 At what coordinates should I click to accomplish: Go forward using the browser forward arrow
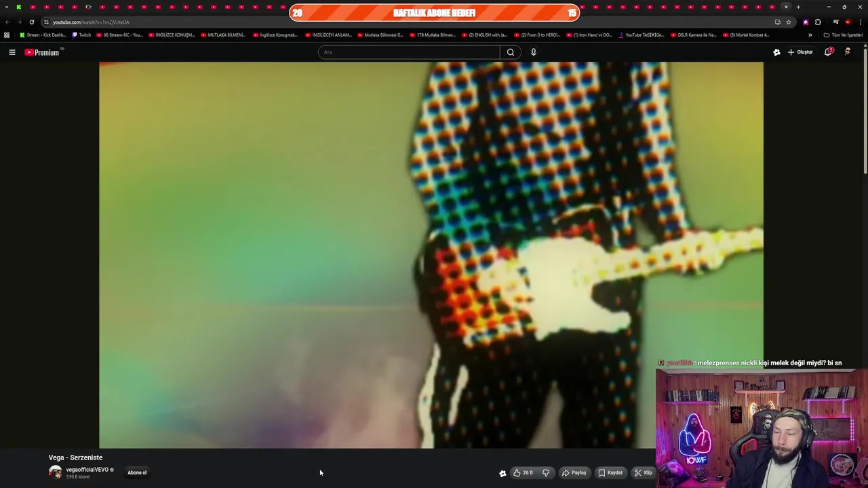pos(19,22)
